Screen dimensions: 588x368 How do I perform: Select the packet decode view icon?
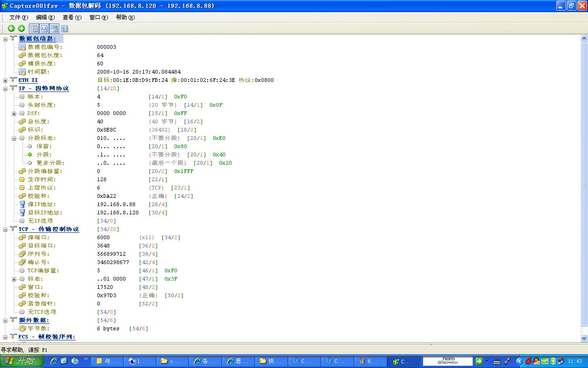34,28
